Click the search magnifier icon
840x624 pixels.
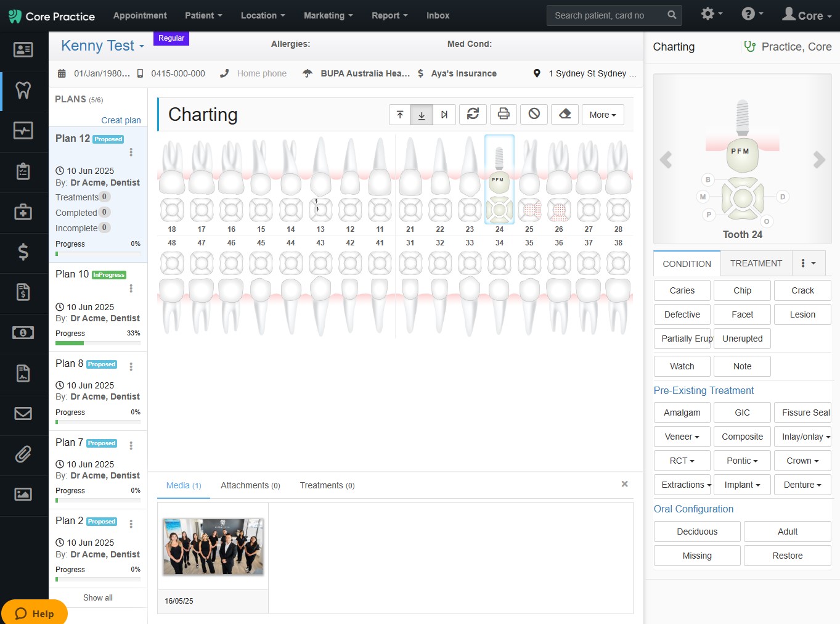(x=672, y=15)
